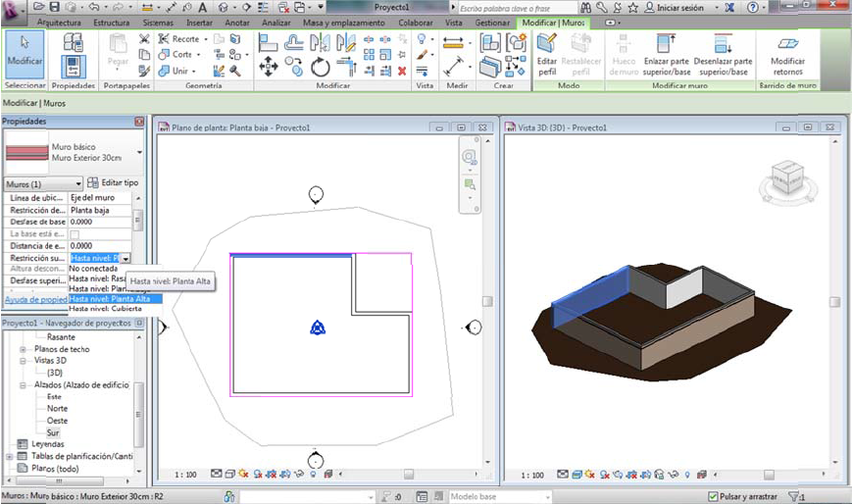Click the plan view vertical scrollbar thumb
This screenshot has width=852, height=504.
point(487,302)
